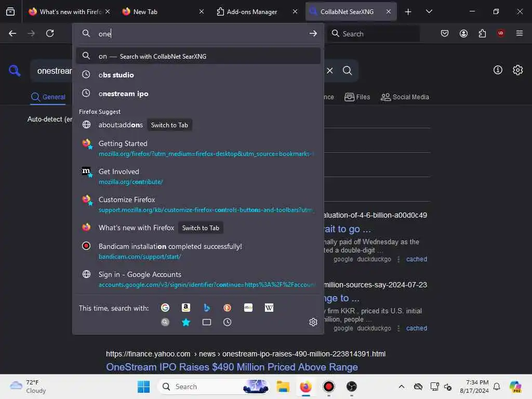Select the Files search category

coord(357,97)
